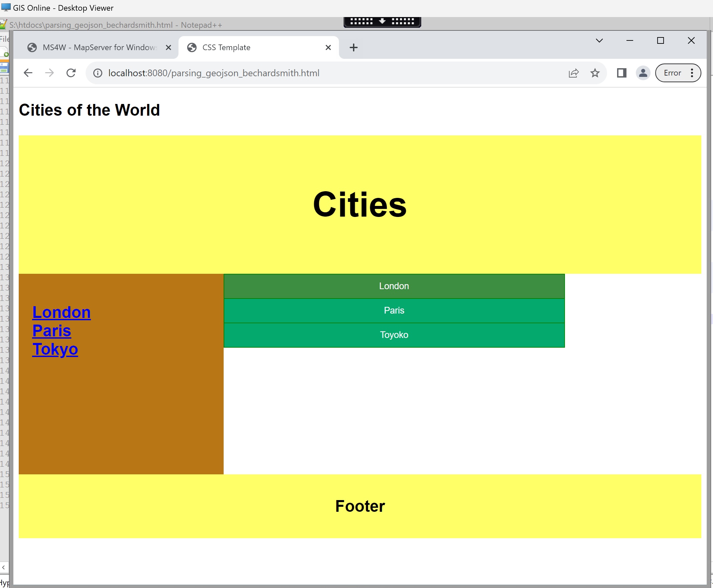Screen dimensions: 713x588
Task: Click the site information icon
Action: point(98,73)
